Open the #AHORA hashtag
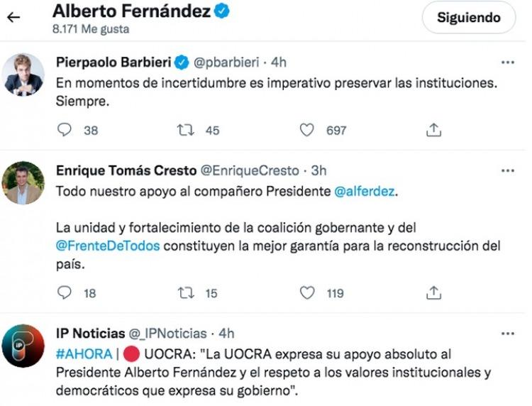Screen dimensions: 532x406 pos(84,353)
